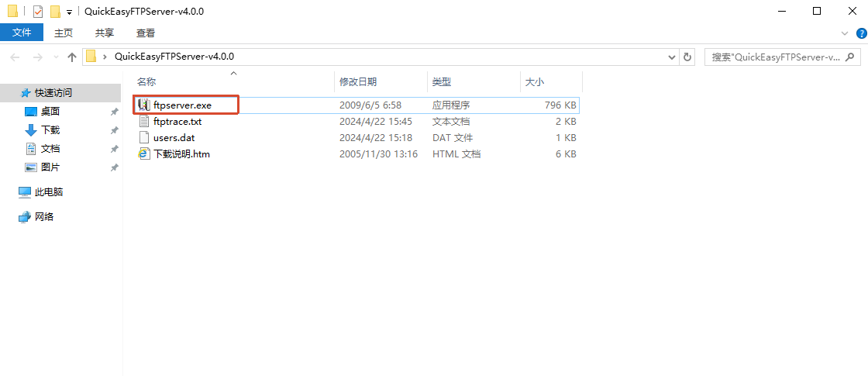868x376 pixels.
Task: Click the 图片 pictures icon in sidebar
Action: [x=31, y=167]
